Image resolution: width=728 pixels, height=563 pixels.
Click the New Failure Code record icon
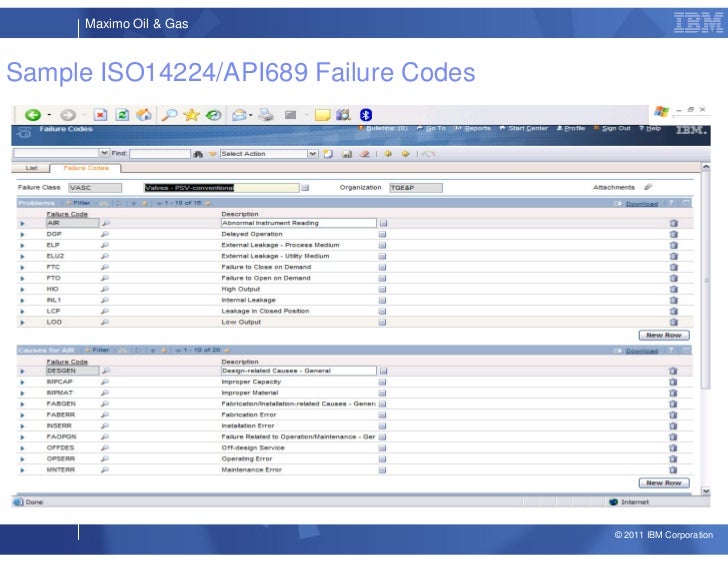pos(328,154)
